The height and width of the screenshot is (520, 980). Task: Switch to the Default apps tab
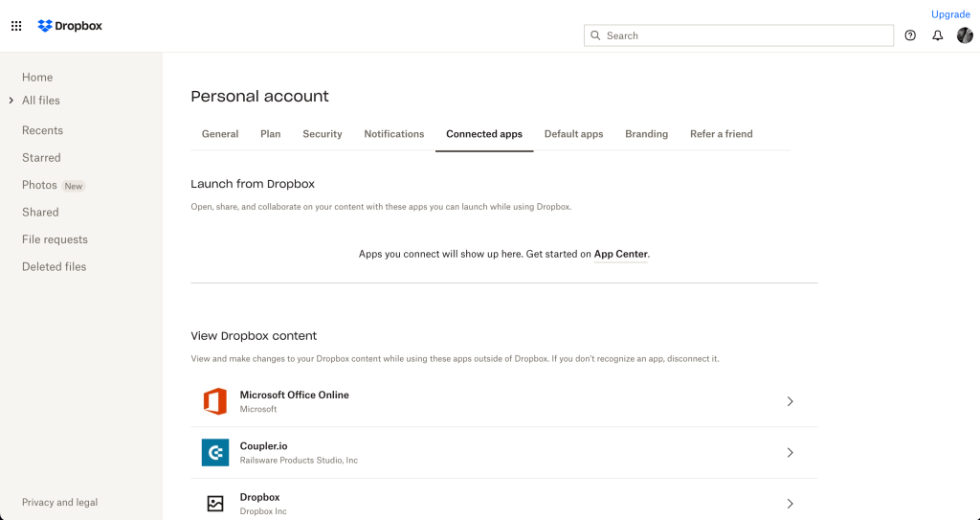[x=574, y=134]
